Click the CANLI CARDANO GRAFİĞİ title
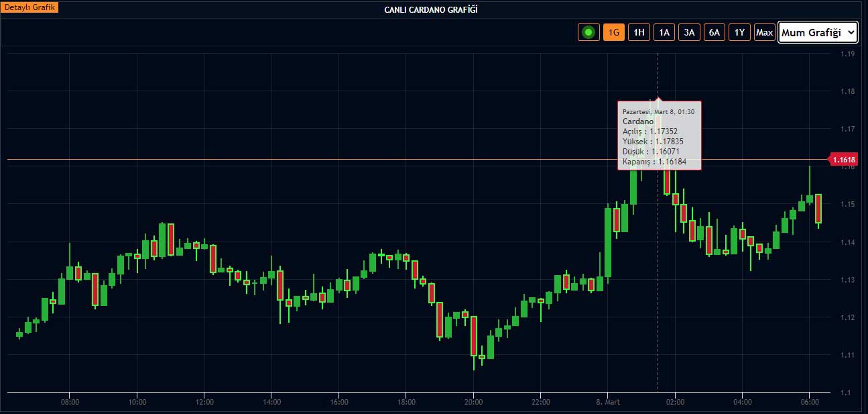 coord(431,9)
